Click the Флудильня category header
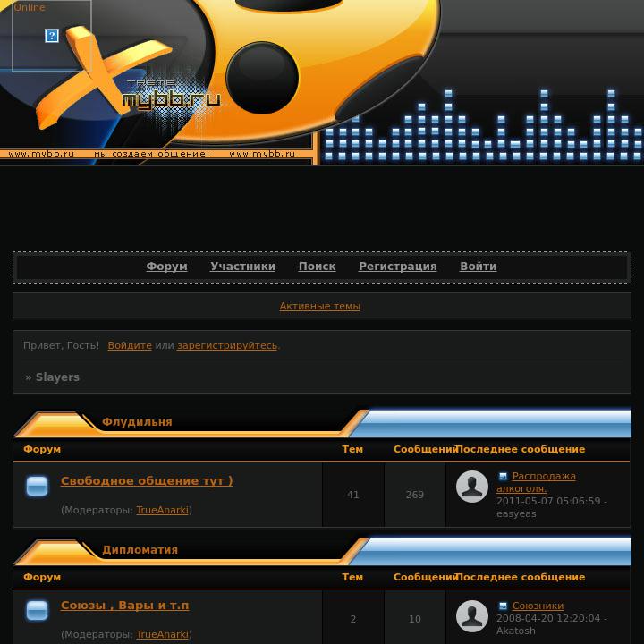Viewport: 644px width, 644px height. click(137, 422)
